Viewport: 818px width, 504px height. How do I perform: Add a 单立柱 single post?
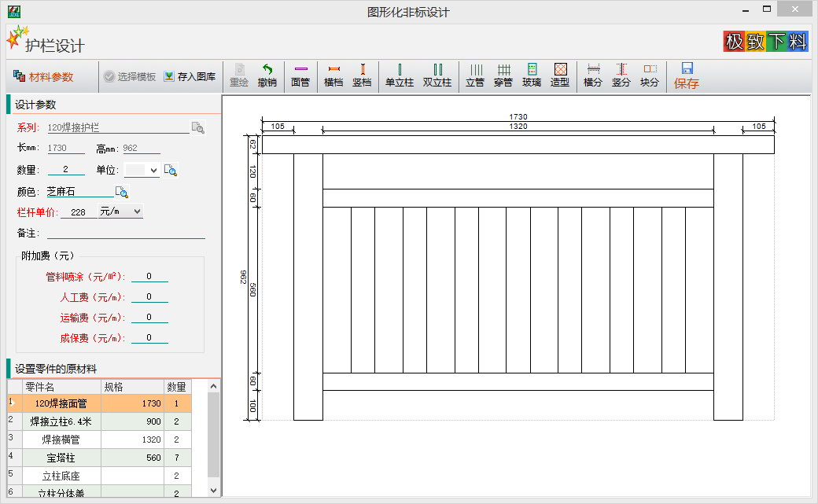(x=400, y=76)
